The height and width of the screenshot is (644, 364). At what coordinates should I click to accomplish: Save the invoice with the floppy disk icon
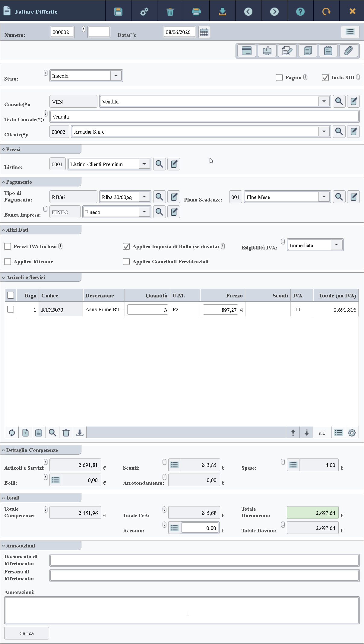118,11
